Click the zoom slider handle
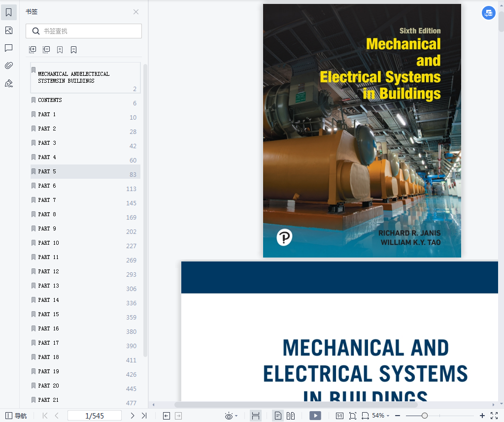This screenshot has height=422, width=504. coord(425,416)
